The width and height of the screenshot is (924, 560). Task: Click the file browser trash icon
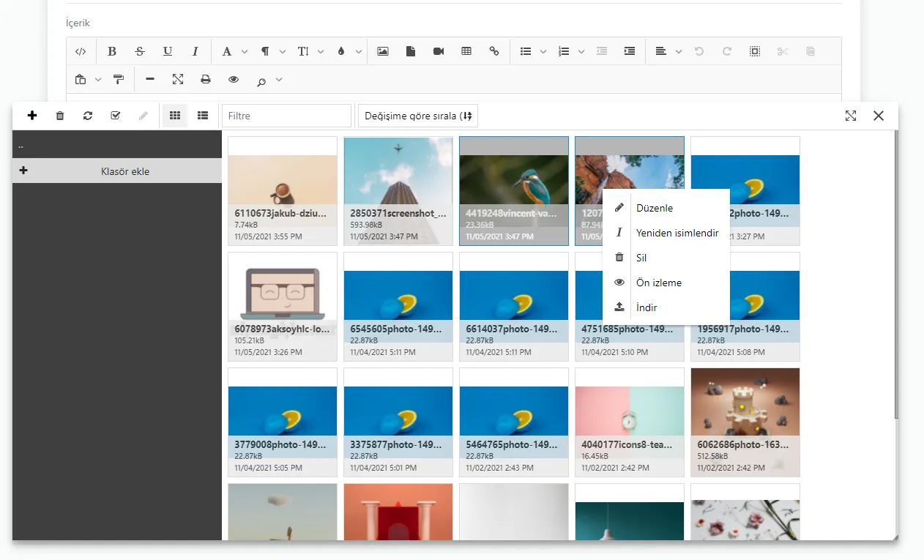tap(60, 116)
